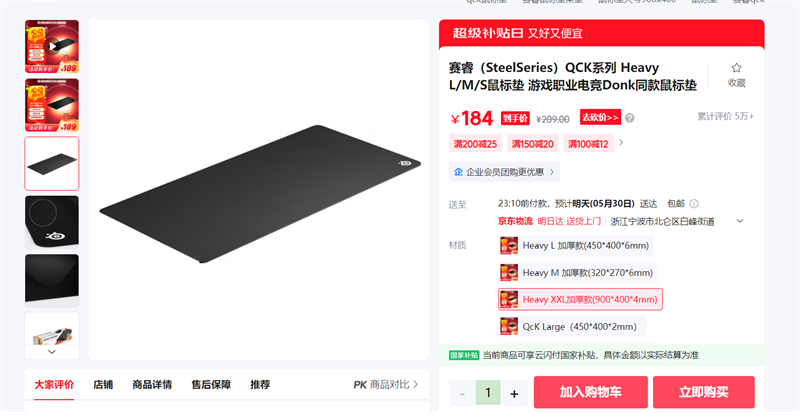This screenshot has width=800, height=412.
Task: Select the SteelSeries logo close-up thumbnail
Action: click(x=52, y=222)
